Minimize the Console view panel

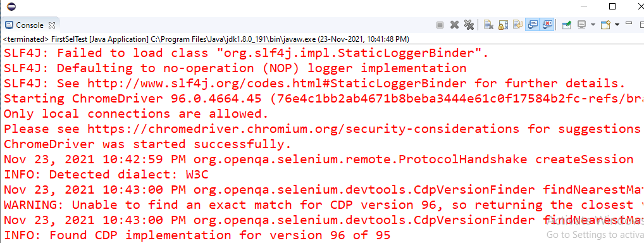[628, 23]
